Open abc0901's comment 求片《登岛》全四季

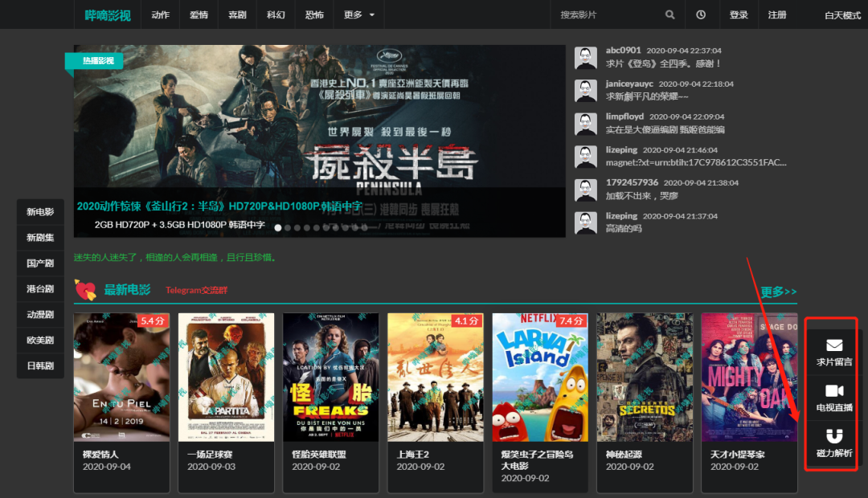pyautogui.click(x=663, y=63)
